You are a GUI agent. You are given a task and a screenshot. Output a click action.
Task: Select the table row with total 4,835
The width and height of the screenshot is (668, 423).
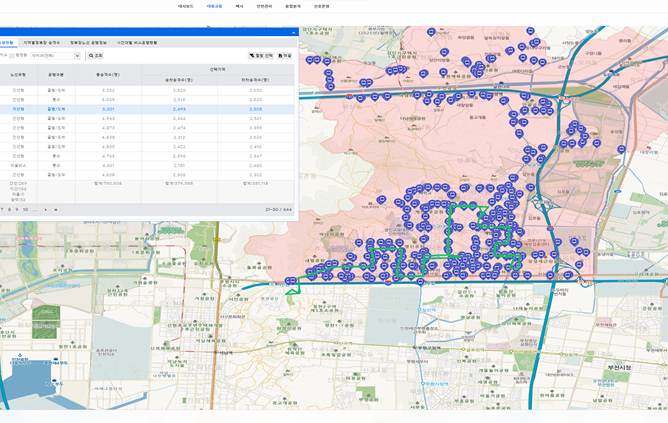tap(147, 147)
